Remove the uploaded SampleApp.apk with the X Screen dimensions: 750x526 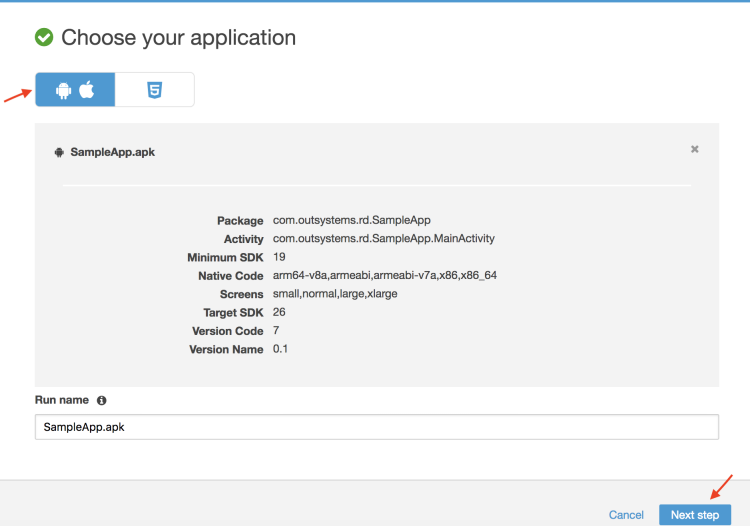point(694,149)
